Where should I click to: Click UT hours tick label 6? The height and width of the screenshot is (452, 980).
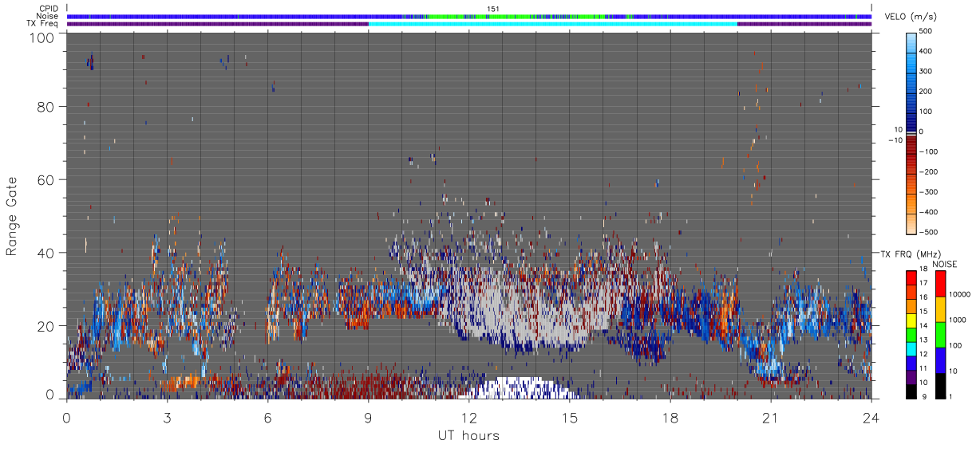point(268,417)
